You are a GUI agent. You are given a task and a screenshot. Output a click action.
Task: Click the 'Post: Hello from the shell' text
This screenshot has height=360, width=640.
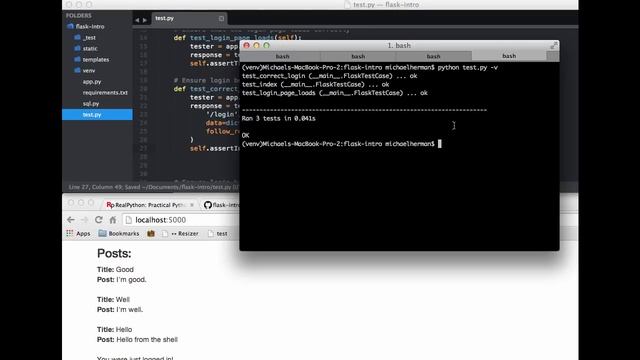click(x=137, y=340)
